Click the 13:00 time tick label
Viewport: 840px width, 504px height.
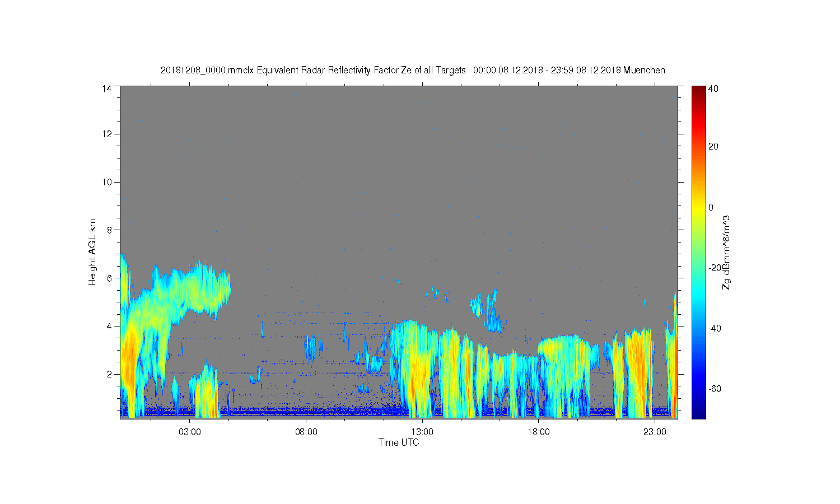(x=422, y=432)
